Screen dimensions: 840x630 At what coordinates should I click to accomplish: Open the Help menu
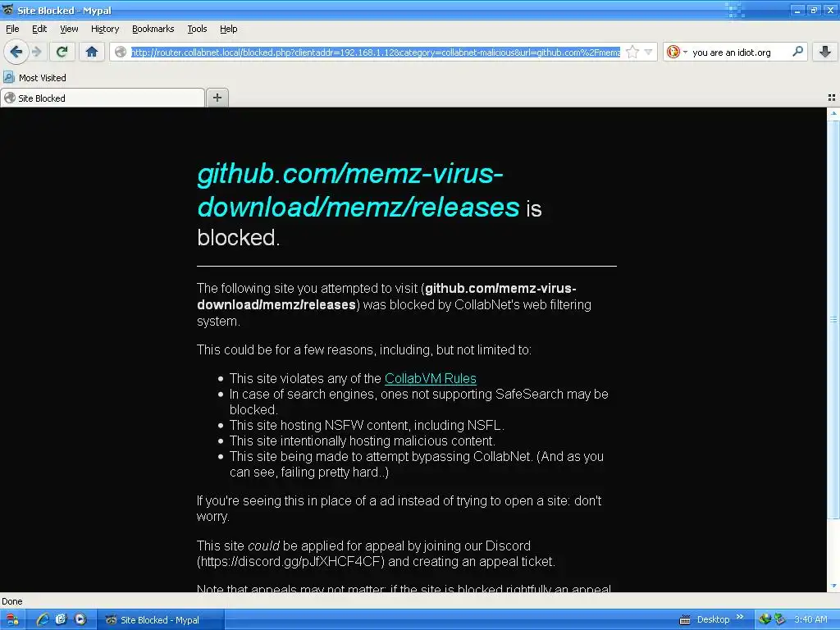click(228, 29)
